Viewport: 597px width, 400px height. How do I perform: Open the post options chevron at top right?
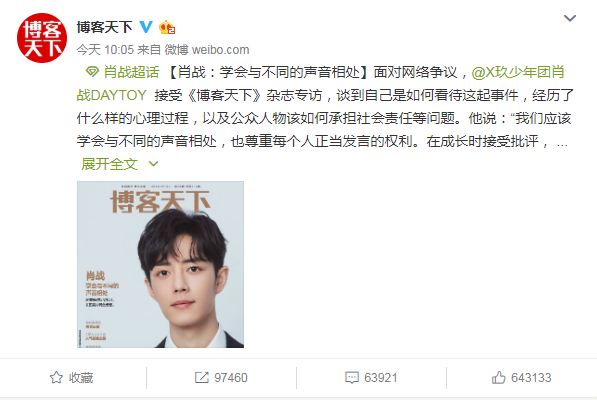(570, 18)
